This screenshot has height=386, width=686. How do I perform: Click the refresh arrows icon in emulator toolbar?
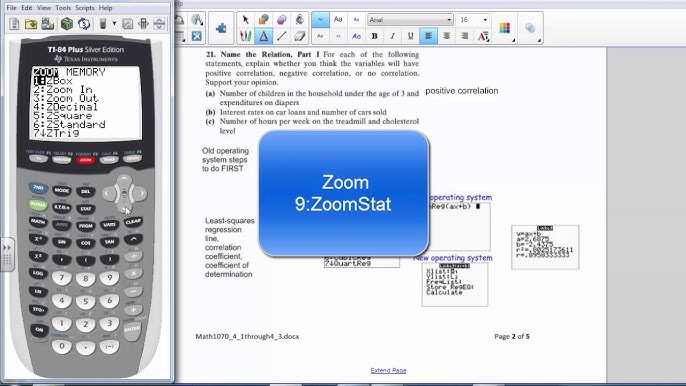(x=84, y=24)
